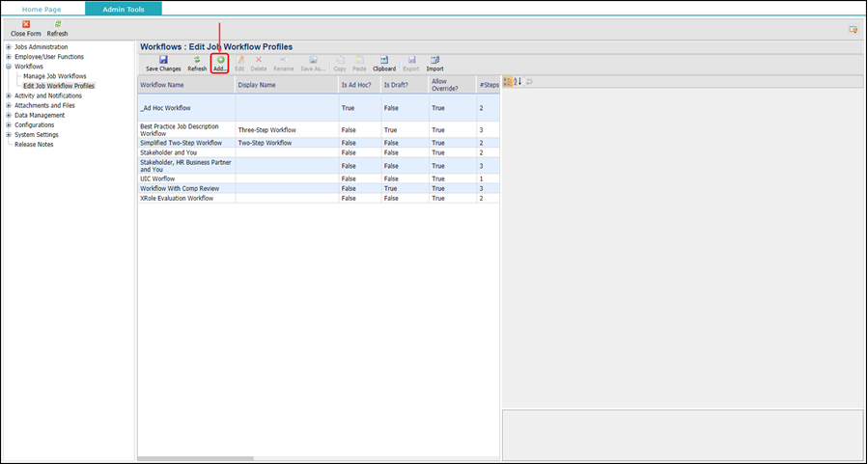868x464 pixels.
Task: Sort by Allow Override? column header
Action: click(x=452, y=85)
